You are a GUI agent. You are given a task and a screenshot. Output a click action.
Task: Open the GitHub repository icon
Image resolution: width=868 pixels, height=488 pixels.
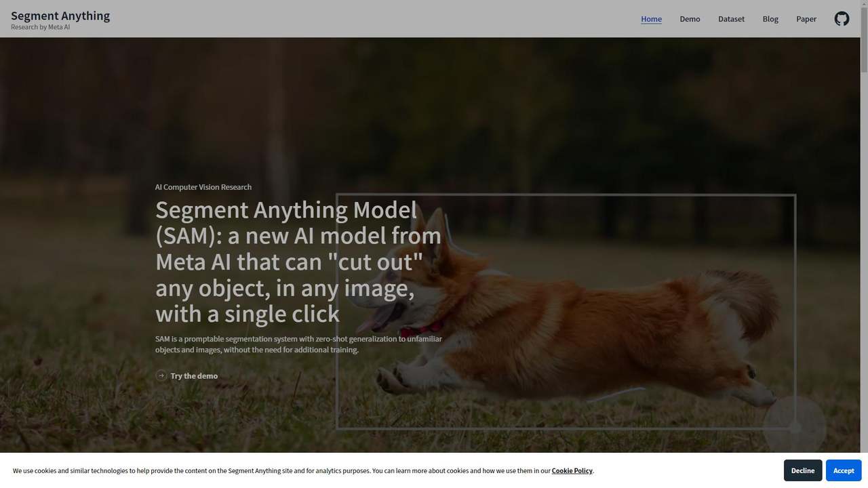click(x=842, y=19)
